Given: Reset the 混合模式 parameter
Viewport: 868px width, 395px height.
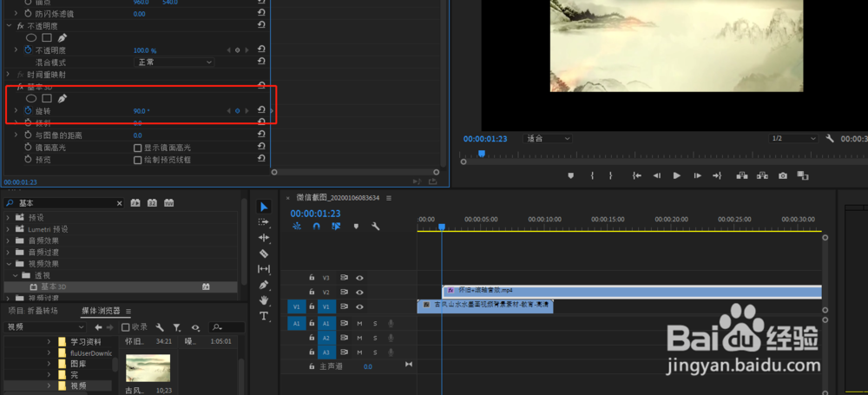Looking at the screenshot, I should click(261, 62).
